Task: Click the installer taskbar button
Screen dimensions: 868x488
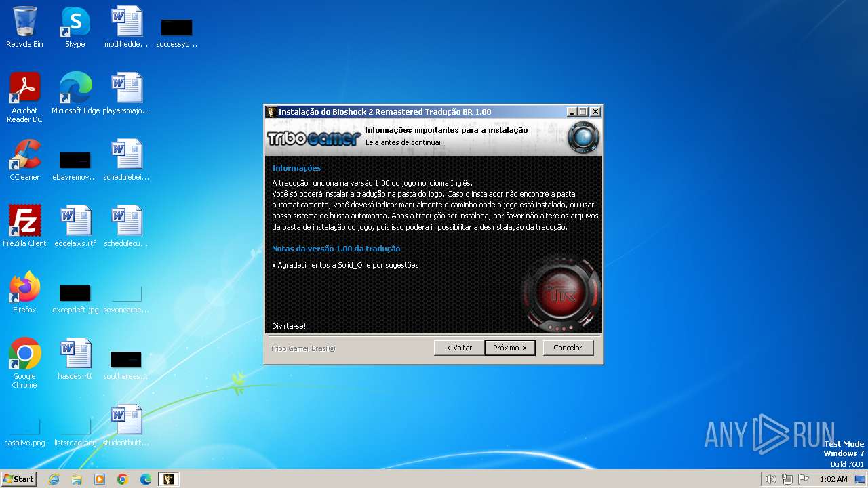Action: point(168,479)
